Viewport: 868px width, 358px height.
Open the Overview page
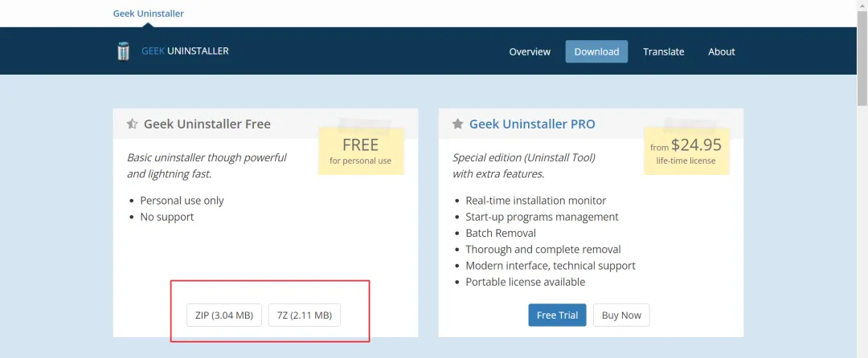point(530,51)
